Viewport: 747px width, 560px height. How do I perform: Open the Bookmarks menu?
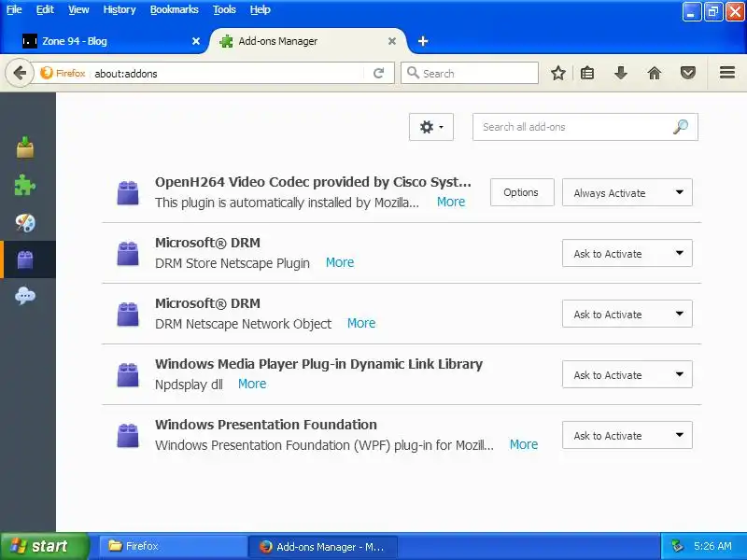[174, 9]
